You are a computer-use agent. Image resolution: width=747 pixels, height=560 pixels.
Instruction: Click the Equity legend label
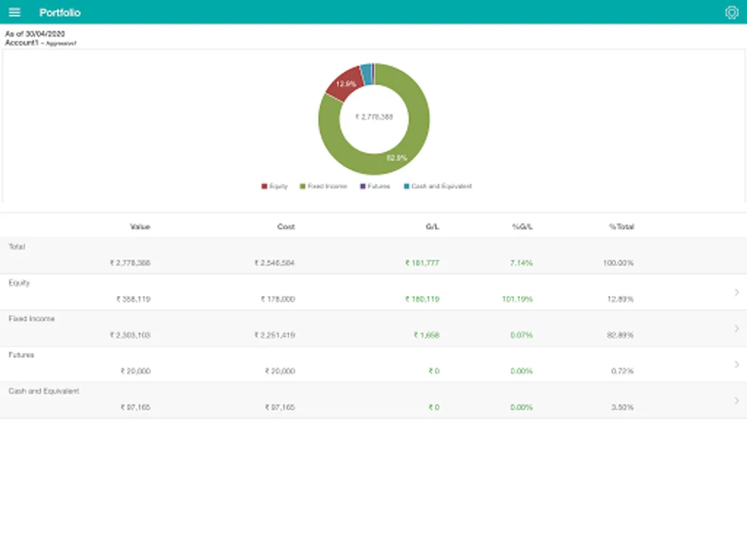coord(278,186)
